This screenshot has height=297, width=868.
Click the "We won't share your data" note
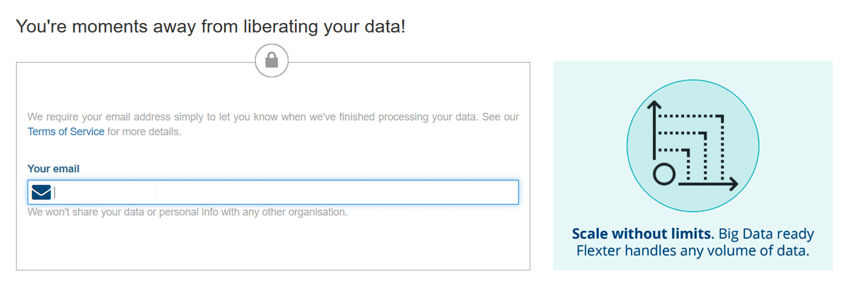(187, 212)
